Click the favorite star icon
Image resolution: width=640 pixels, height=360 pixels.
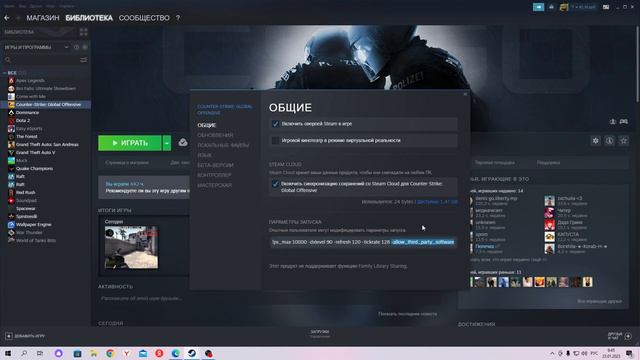coord(623,141)
